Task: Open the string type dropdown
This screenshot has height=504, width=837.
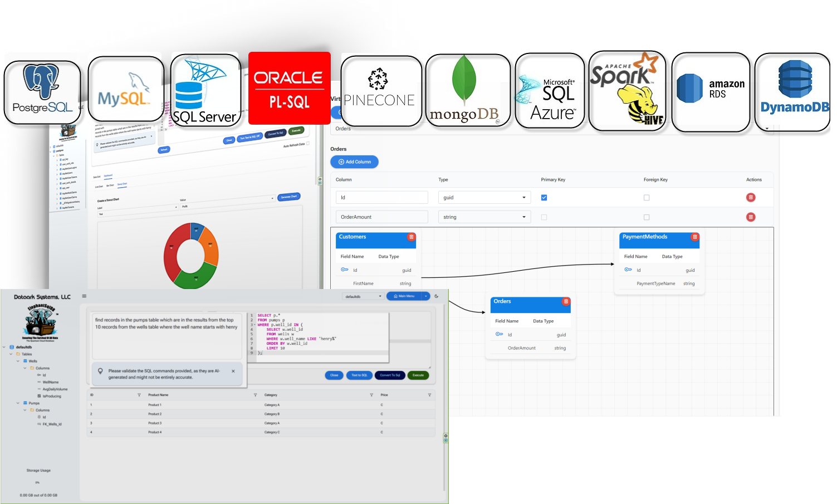Action: pos(484,217)
